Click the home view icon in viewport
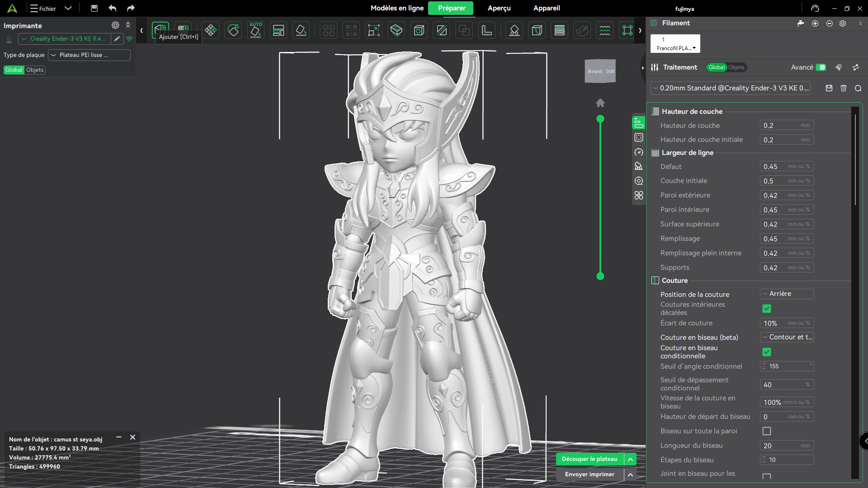 coord(600,103)
